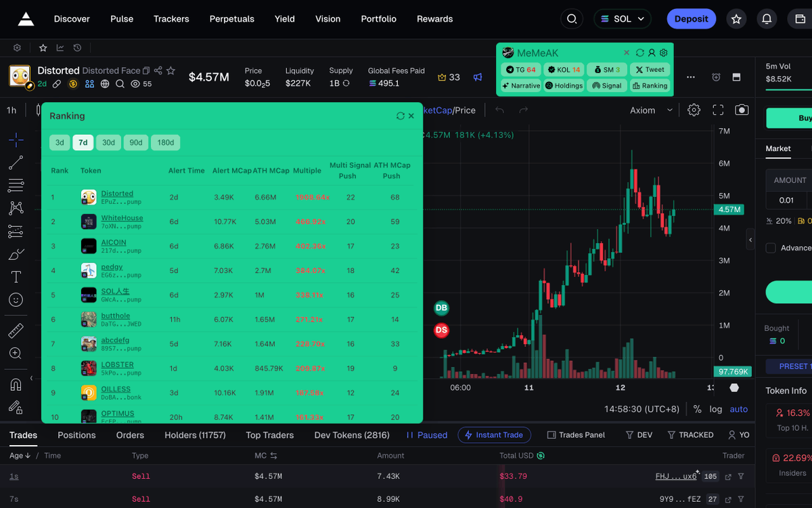Open the Holders (11757) tab
This screenshot has width=812, height=508.
[x=195, y=435]
